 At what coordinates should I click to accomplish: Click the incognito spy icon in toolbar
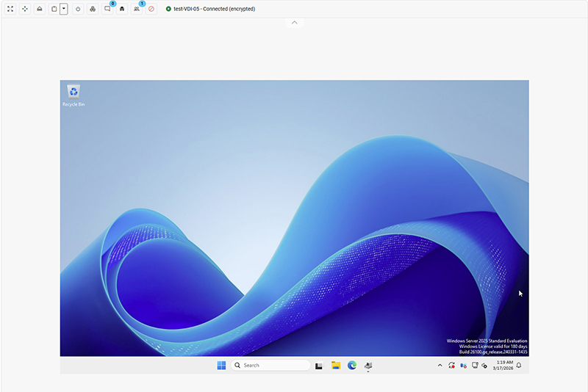click(122, 9)
